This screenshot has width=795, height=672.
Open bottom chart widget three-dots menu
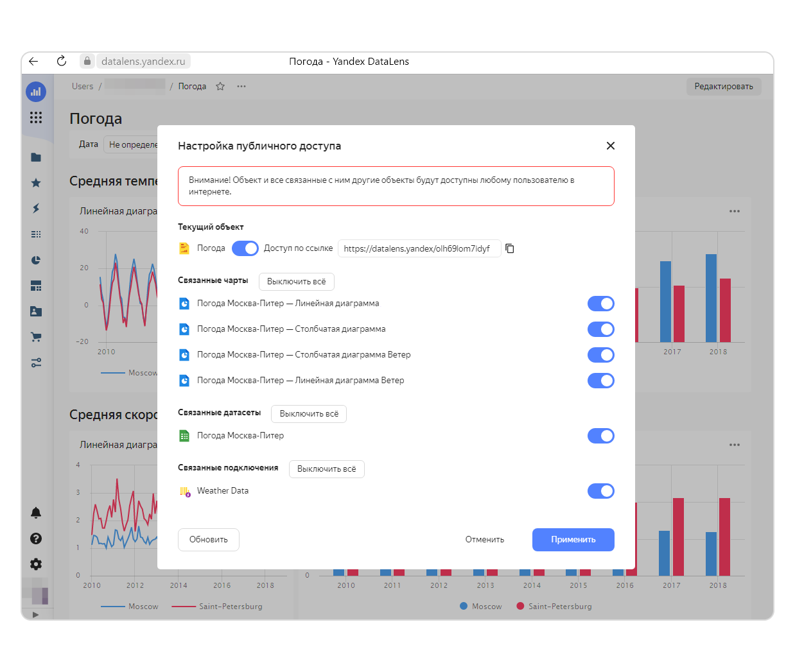coord(735,445)
